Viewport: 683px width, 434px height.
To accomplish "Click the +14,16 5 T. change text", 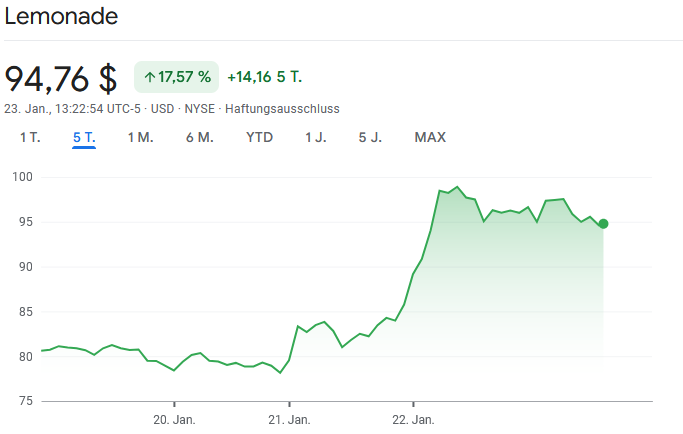I will [264, 77].
